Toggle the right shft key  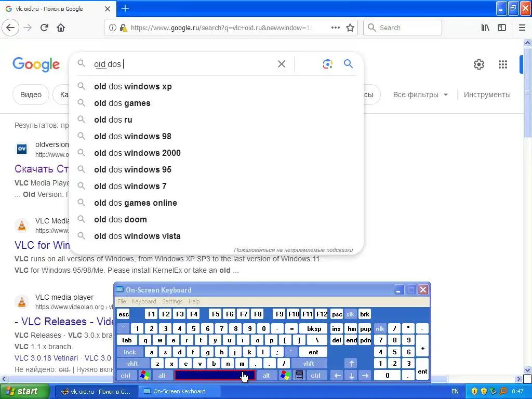coord(309,363)
